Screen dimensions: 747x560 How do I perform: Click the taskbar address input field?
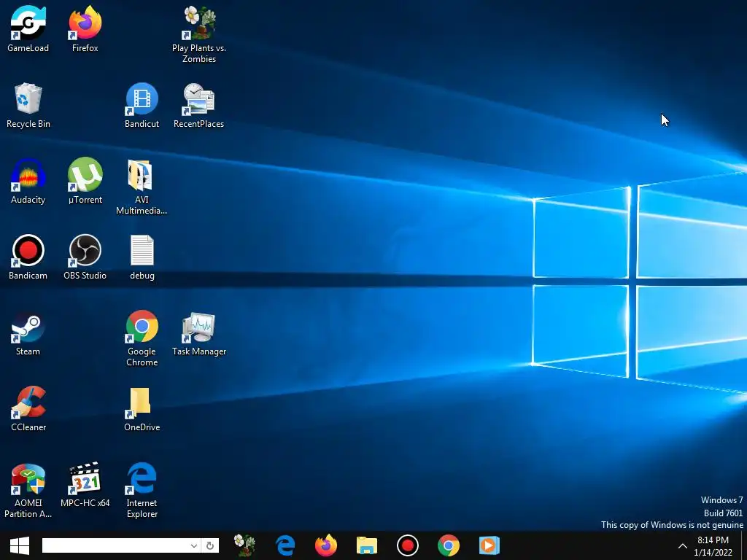point(116,545)
